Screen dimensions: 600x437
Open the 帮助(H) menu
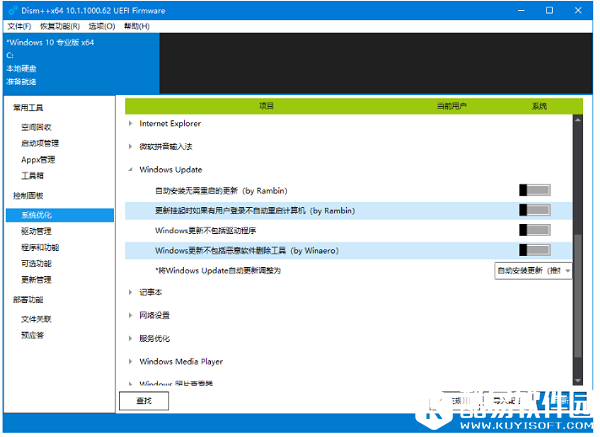point(137,26)
